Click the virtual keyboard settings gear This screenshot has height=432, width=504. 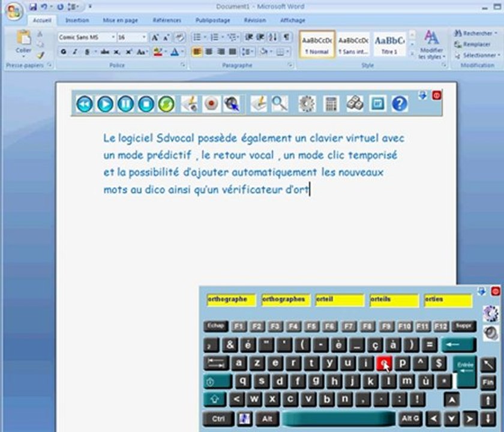click(491, 314)
